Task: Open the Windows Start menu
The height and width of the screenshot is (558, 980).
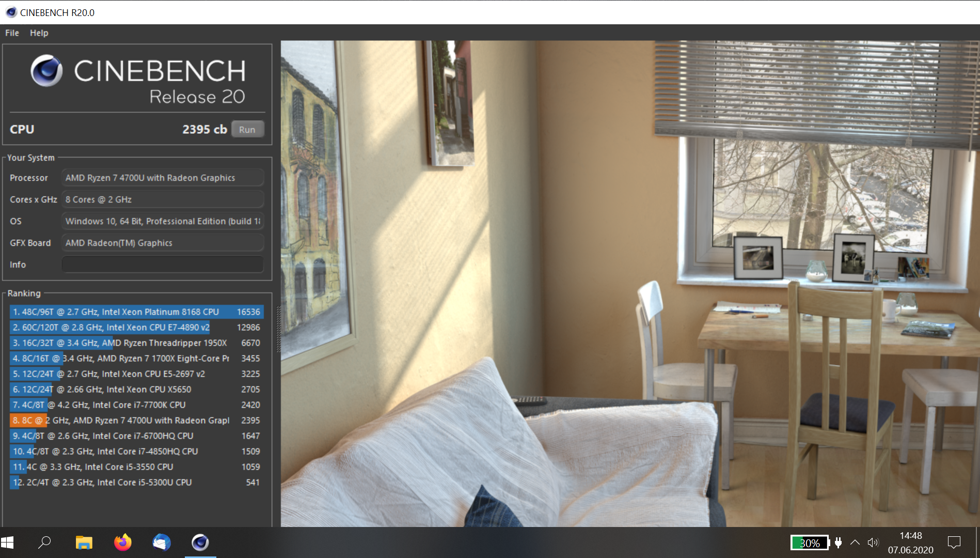Action: point(7,542)
